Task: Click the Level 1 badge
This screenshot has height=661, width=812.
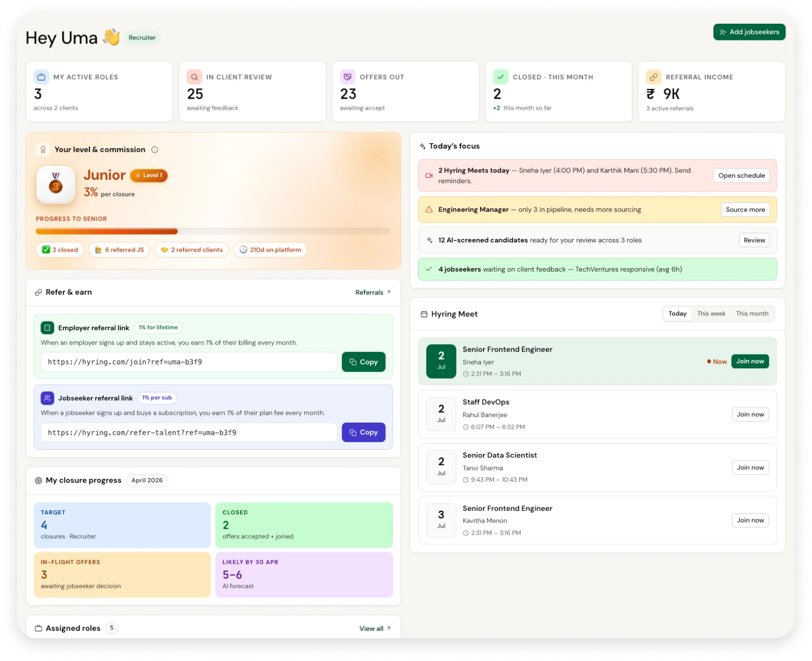Action: point(149,176)
